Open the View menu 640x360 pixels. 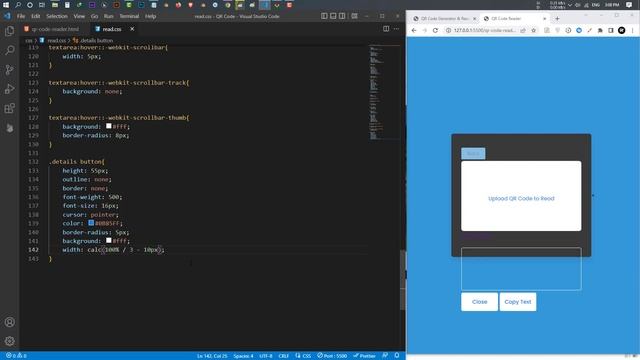pyautogui.click(x=79, y=16)
